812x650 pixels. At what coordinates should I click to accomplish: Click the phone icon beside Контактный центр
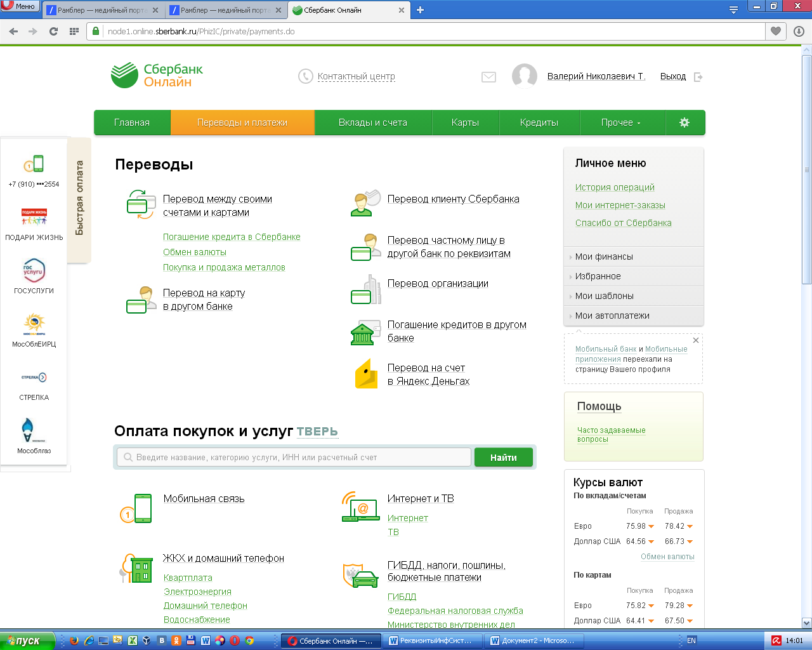306,76
